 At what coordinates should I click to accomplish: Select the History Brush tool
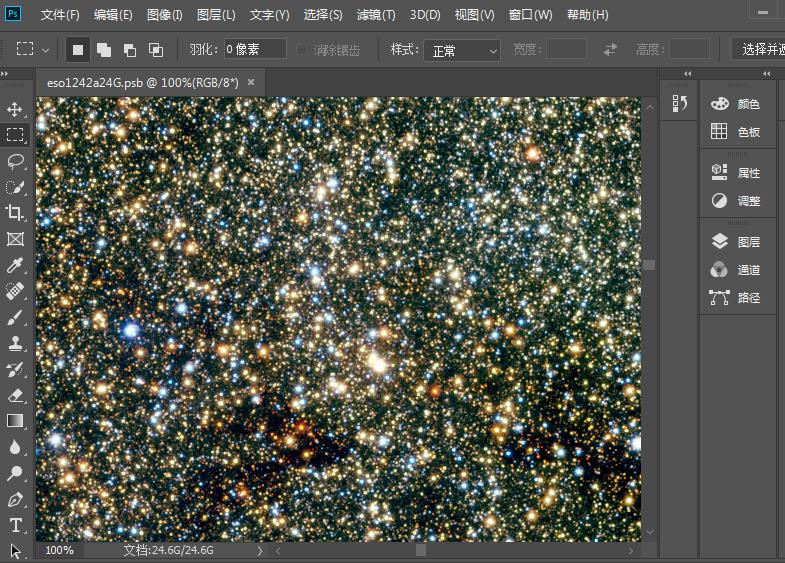point(15,369)
